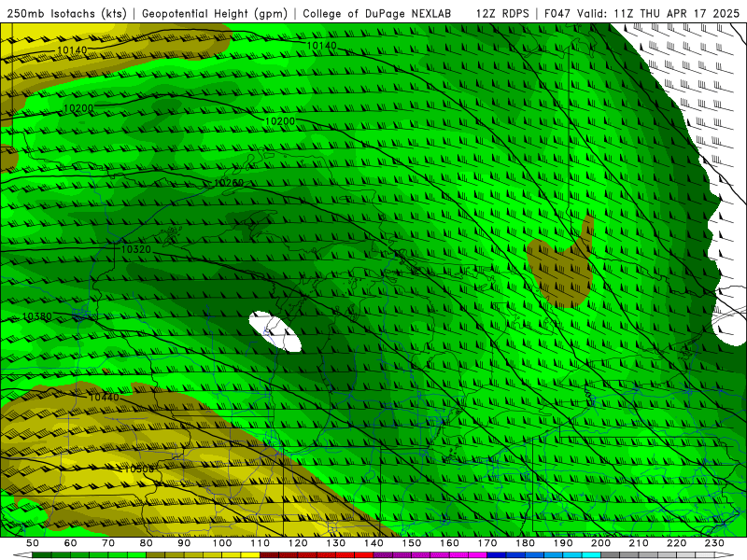Click the 60 knot color scale label
747x560 pixels.
pos(71,543)
